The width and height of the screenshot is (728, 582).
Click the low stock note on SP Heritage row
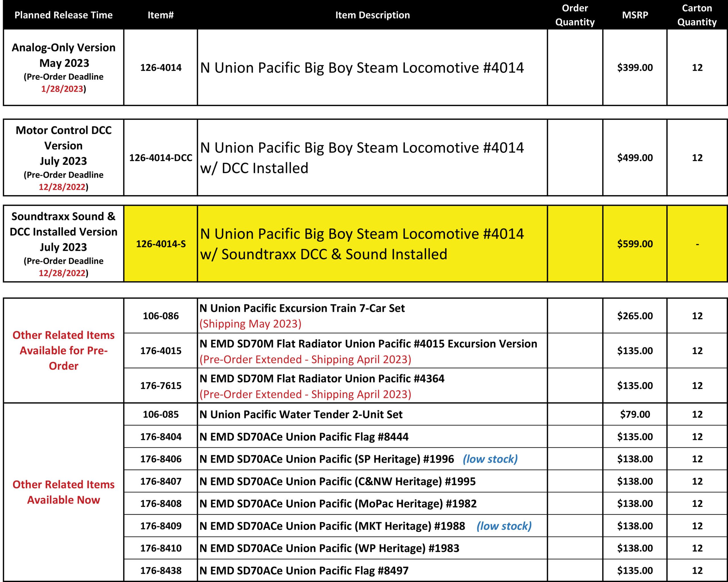[x=490, y=459]
